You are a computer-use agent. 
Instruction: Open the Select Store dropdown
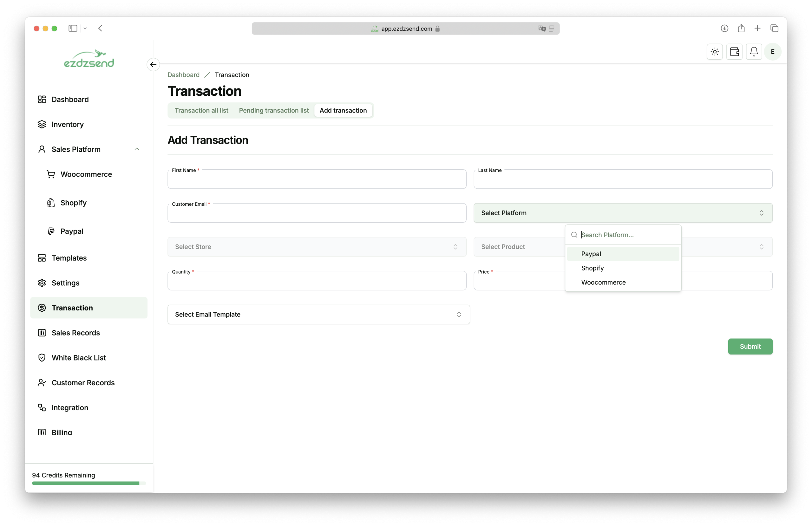316,246
